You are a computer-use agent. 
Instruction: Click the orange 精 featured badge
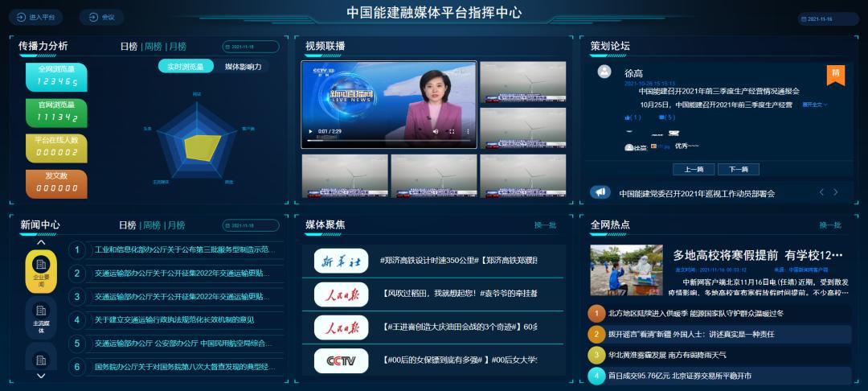tap(836, 75)
